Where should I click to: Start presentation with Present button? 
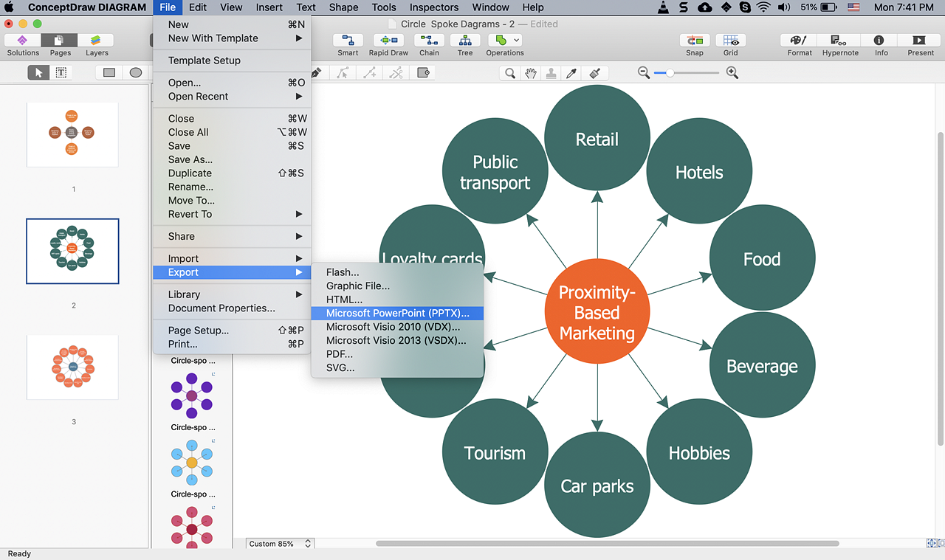pyautogui.click(x=920, y=41)
